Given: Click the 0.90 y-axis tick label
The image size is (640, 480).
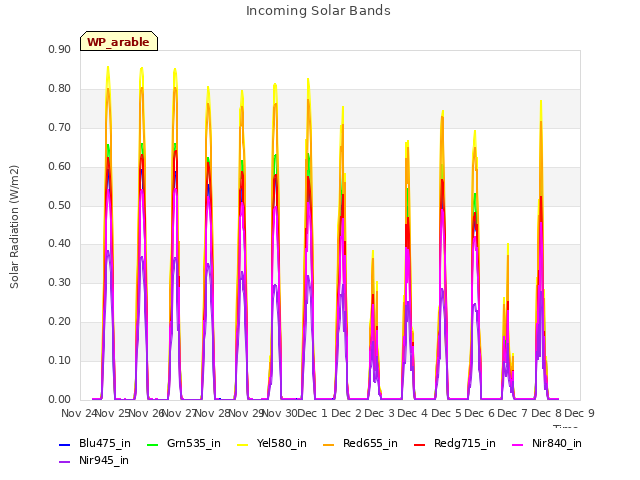Looking at the screenshot, I should coord(60,49).
